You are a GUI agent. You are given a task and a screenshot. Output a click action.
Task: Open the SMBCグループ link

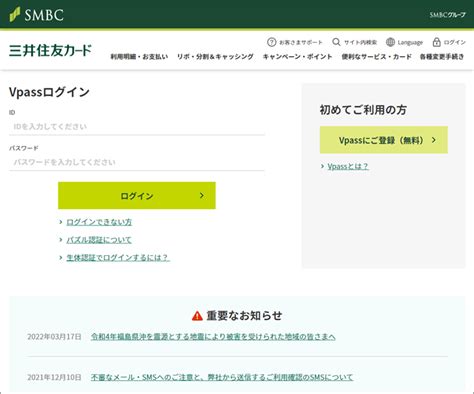[447, 15]
